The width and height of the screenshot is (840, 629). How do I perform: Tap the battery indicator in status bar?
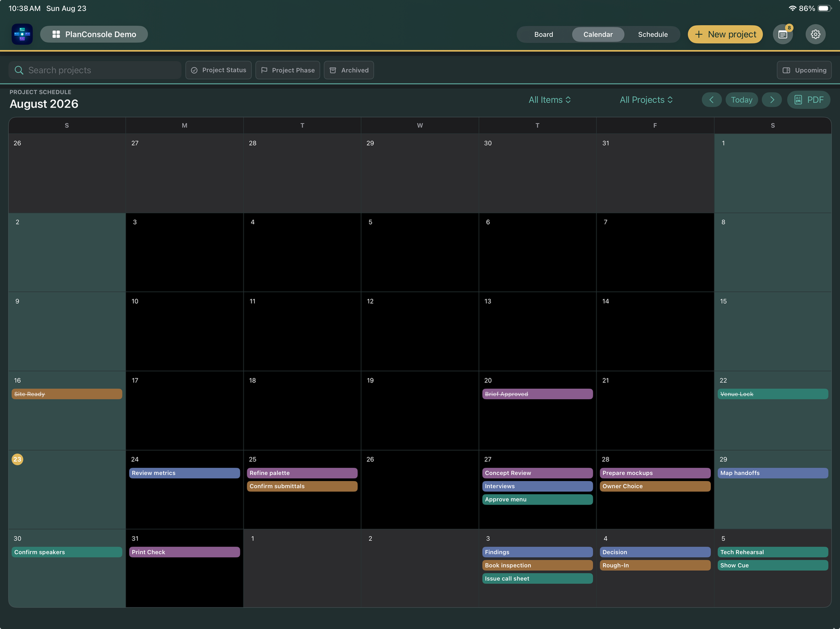point(824,8)
